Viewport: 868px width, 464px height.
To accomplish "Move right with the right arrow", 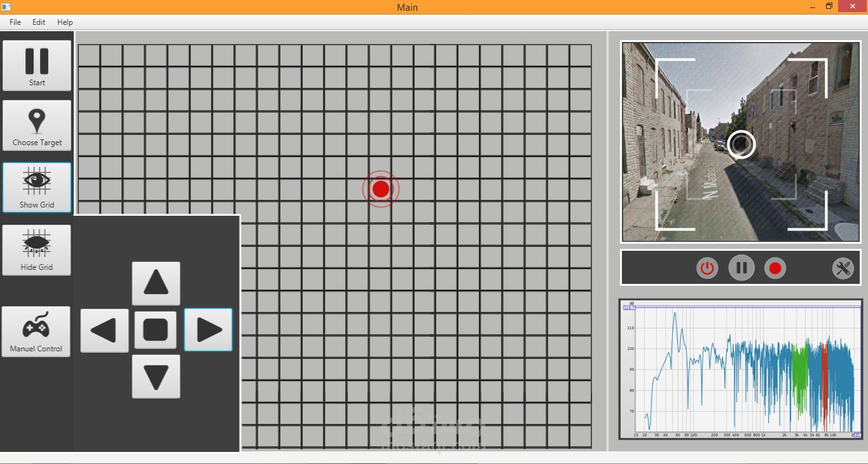I will pos(209,330).
